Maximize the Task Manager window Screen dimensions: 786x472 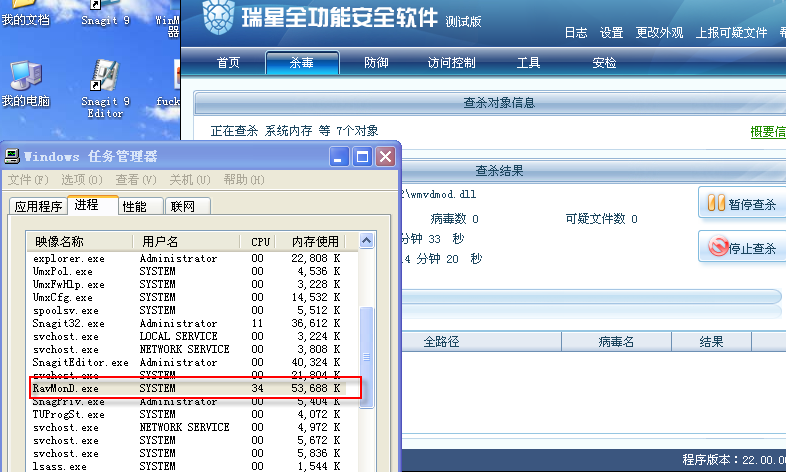(362, 157)
